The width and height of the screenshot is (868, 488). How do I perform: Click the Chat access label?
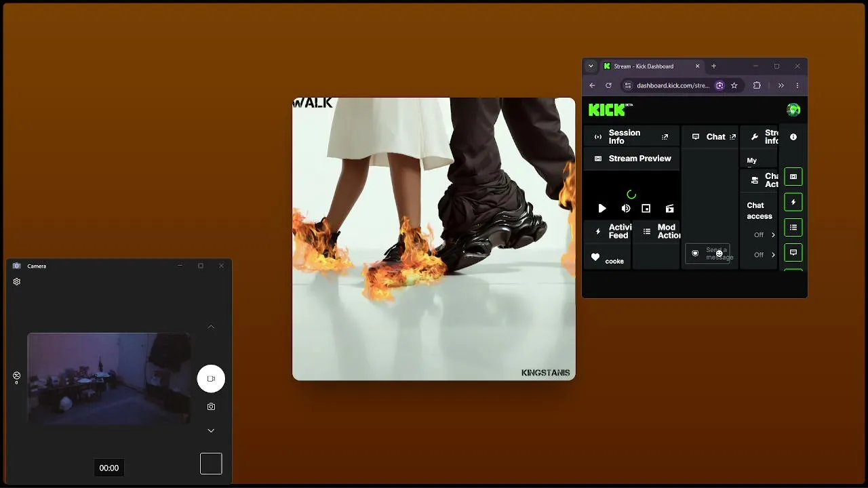[759, 211]
